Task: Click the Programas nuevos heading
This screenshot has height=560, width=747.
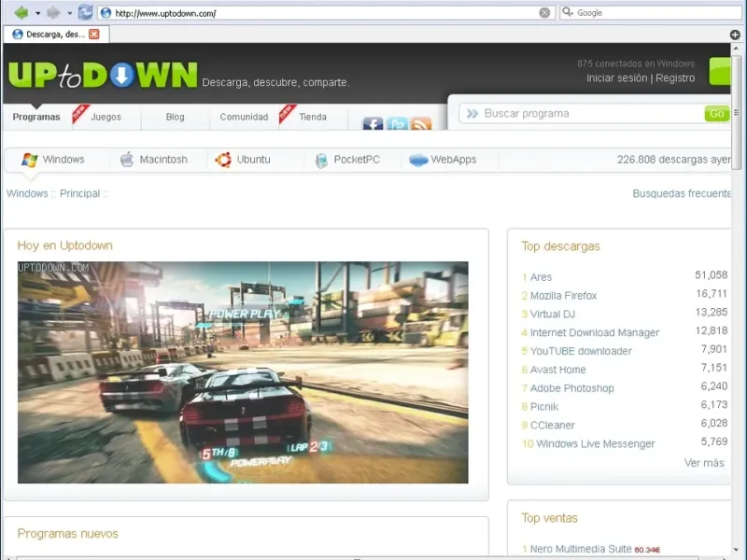Action: click(67, 534)
